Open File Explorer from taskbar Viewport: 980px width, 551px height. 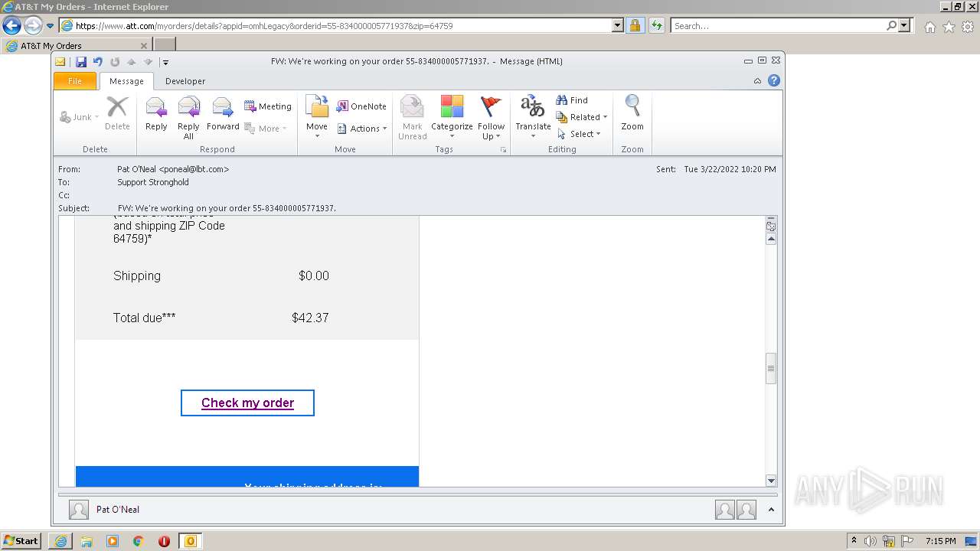tap(87, 541)
